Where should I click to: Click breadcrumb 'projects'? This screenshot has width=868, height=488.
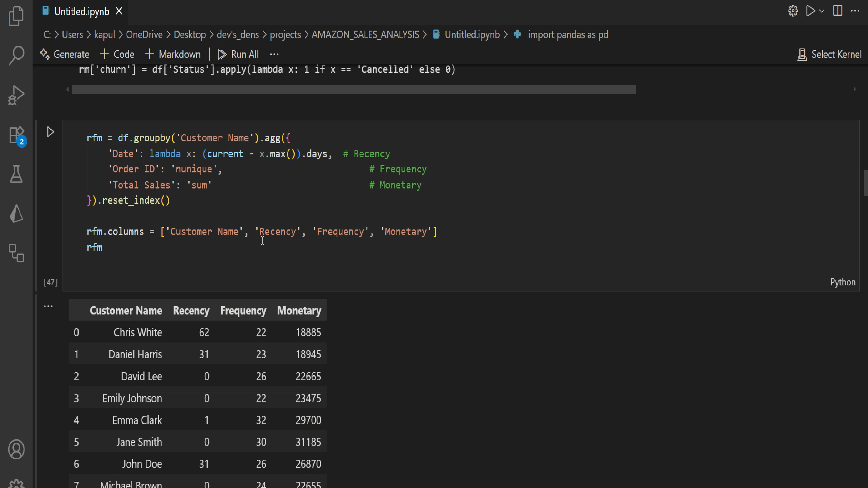pyautogui.click(x=285, y=35)
